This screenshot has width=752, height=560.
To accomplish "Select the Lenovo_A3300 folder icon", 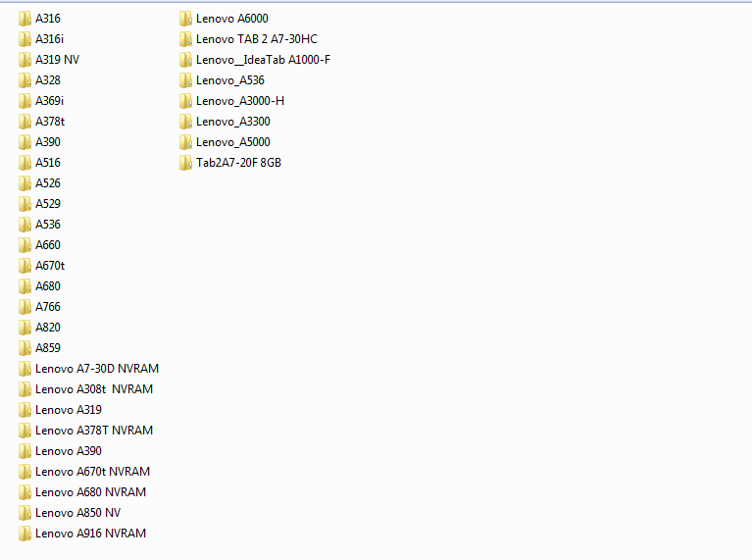I will tap(185, 122).
